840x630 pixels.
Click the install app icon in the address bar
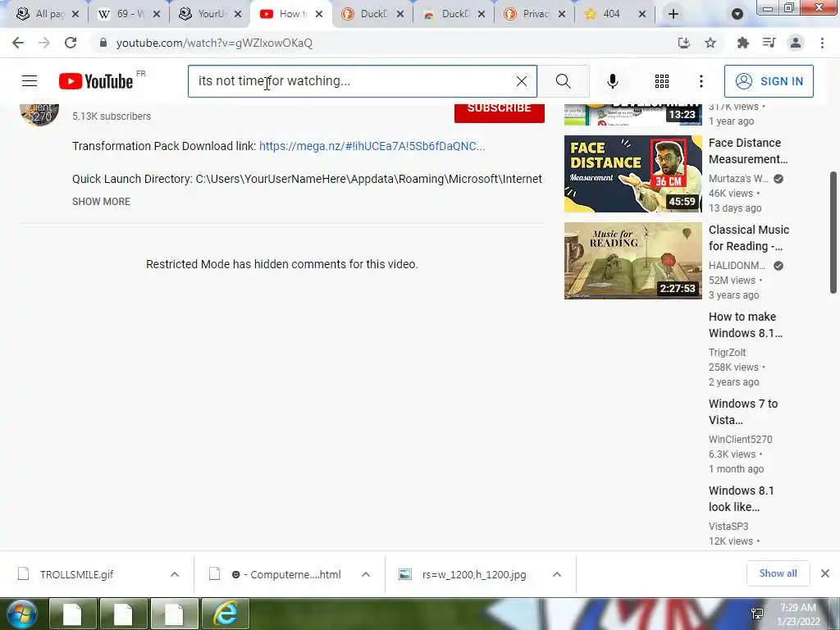click(x=683, y=43)
